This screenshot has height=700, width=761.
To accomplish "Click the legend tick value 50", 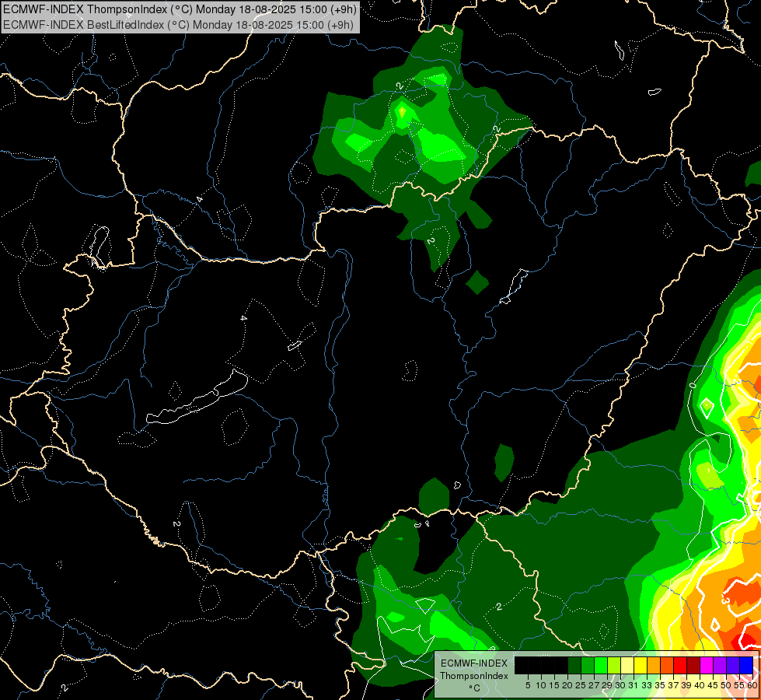I will point(726,685).
